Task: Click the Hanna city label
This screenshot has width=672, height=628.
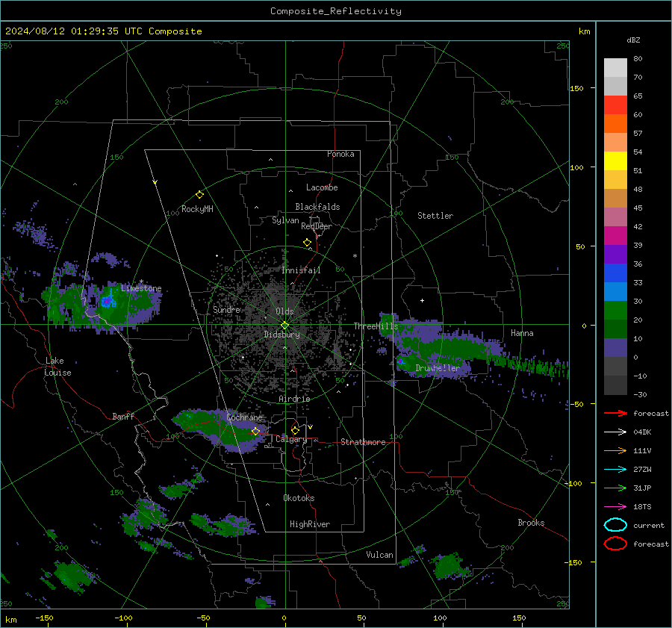Action: coord(522,333)
